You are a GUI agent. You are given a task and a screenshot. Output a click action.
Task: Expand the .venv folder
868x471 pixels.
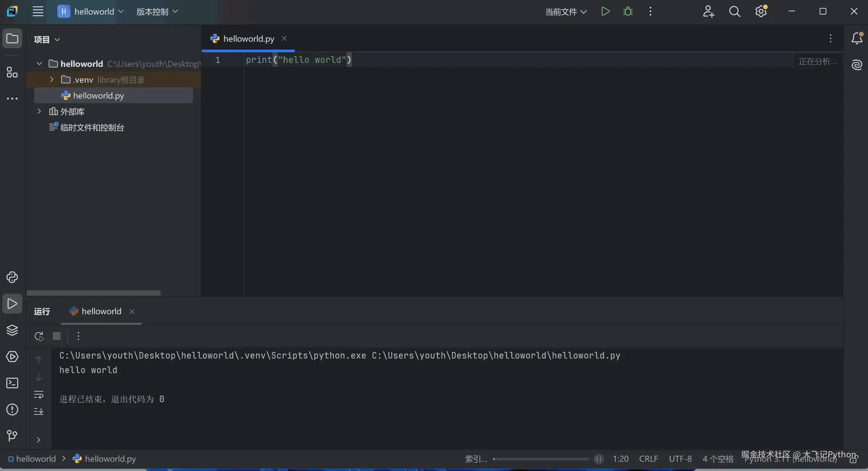52,80
